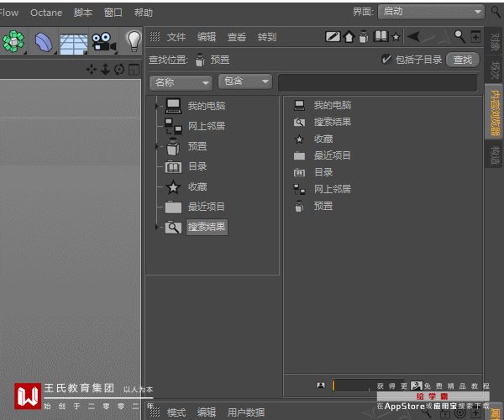Click the viewport move camera icon
Screen dimensions: 504x420
click(x=92, y=69)
